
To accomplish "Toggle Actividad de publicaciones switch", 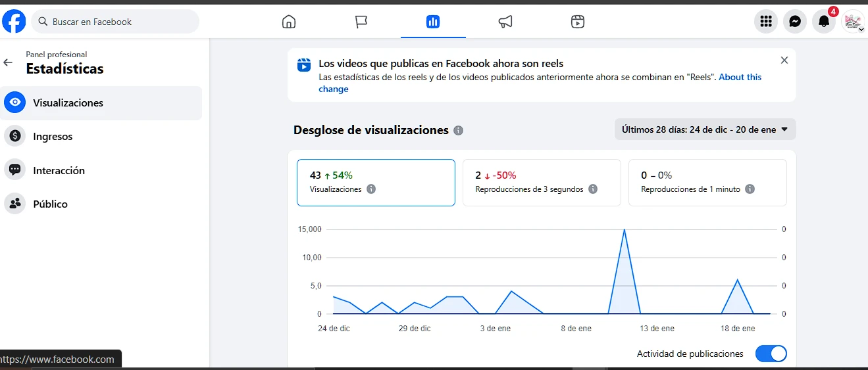I will (771, 354).
